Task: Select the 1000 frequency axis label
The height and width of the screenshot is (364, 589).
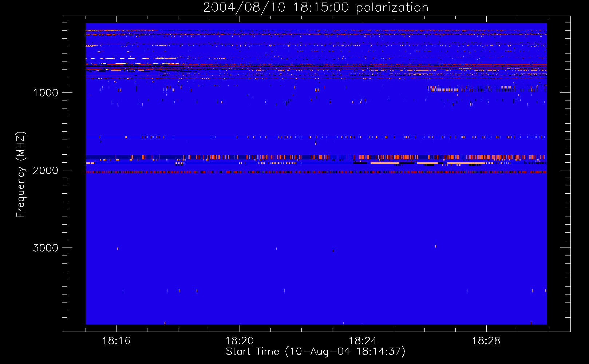Action: click(x=46, y=92)
